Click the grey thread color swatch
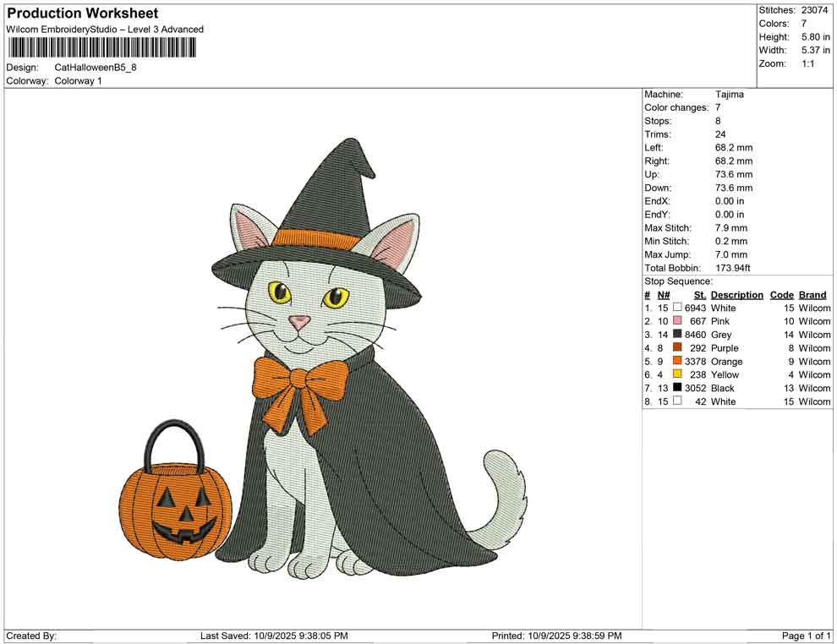The width and height of the screenshot is (837, 644). 677,334
